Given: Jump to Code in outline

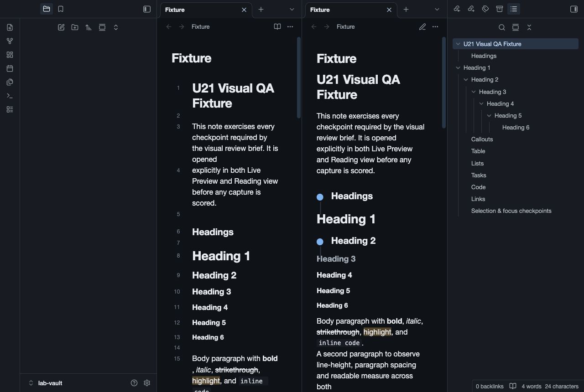Looking at the screenshot, I should [x=478, y=187].
